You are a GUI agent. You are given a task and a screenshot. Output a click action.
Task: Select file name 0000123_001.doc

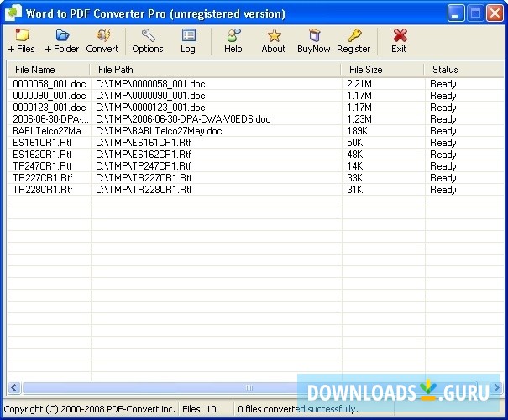(50, 108)
